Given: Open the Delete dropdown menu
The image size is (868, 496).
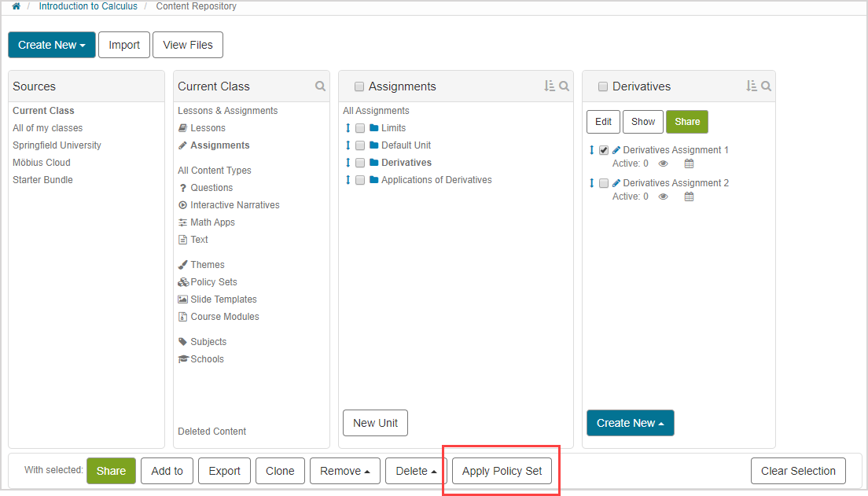Looking at the screenshot, I should (416, 471).
